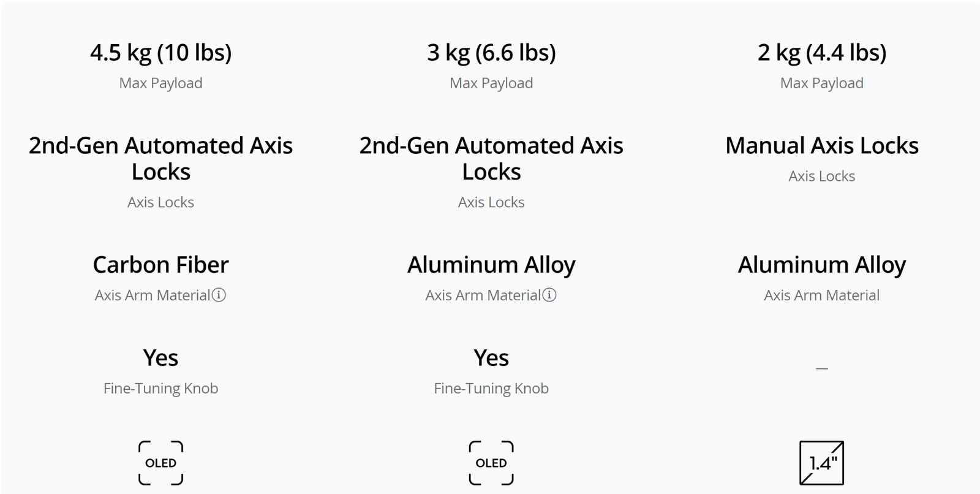
Task: Click the Carbon Fiber text
Action: point(161,265)
